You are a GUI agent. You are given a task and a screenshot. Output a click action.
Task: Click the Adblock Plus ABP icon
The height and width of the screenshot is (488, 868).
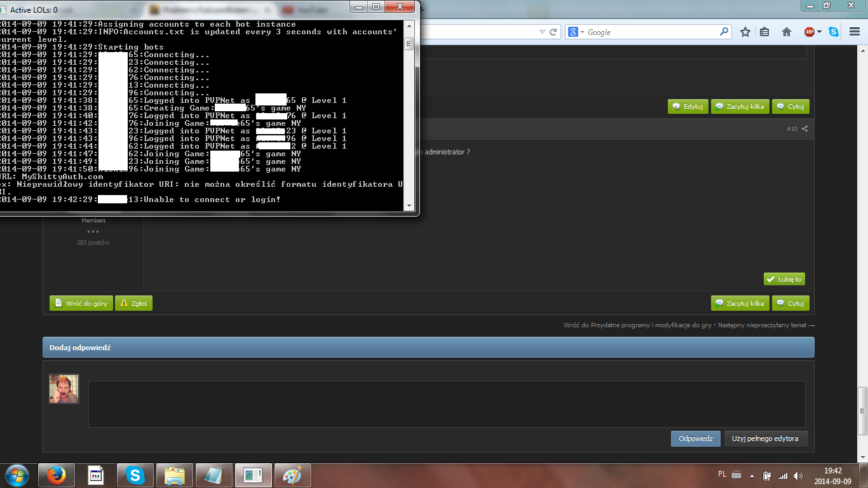coord(810,32)
